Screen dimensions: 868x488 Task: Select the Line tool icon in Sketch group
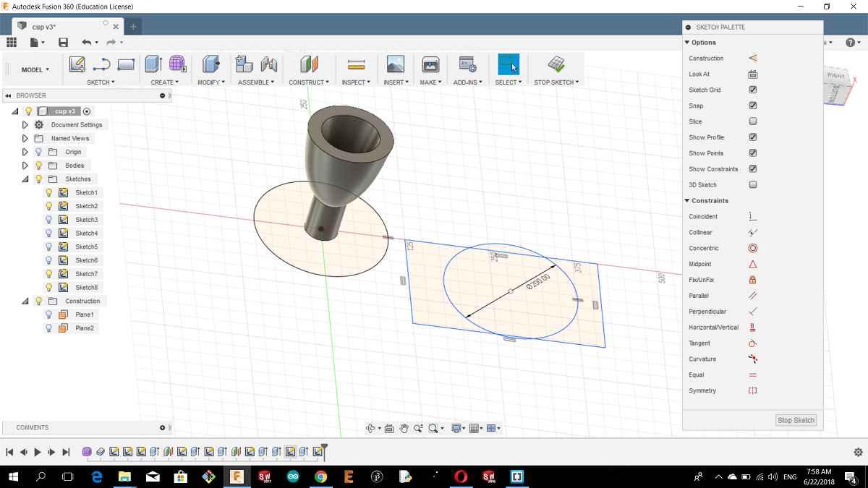[x=101, y=64]
